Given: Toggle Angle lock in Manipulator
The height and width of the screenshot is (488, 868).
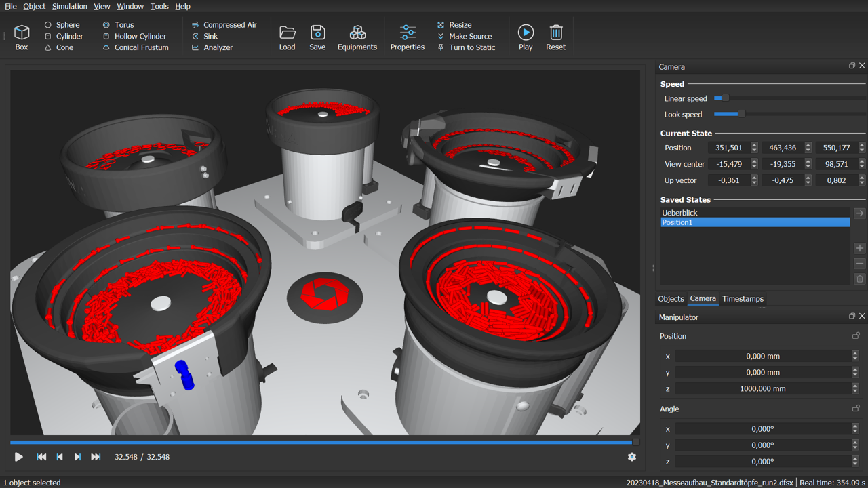Looking at the screenshot, I should click(x=856, y=409).
